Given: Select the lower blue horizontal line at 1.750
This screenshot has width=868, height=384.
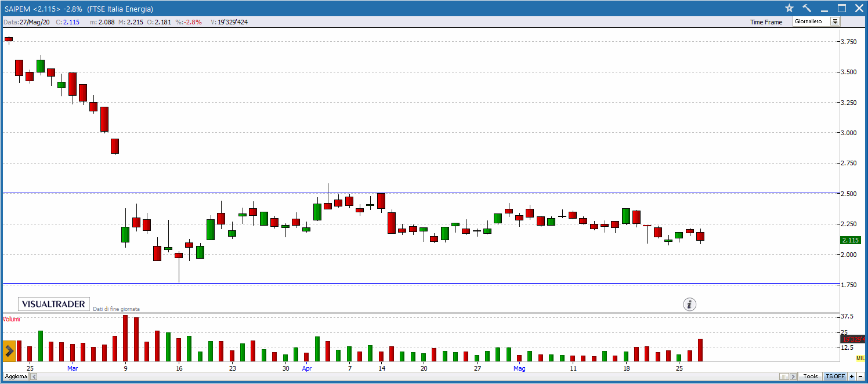Looking at the screenshot, I should tap(420, 284).
